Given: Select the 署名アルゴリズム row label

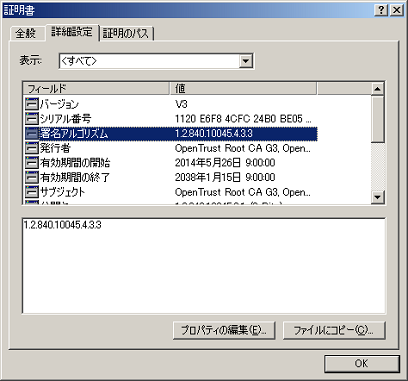Looking at the screenshot, I should point(74,134).
